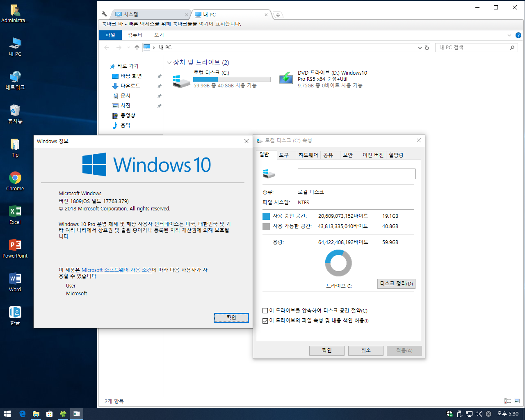Select the 내 PC desktop icon
Image resolution: width=525 pixels, height=420 pixels.
(x=15, y=43)
